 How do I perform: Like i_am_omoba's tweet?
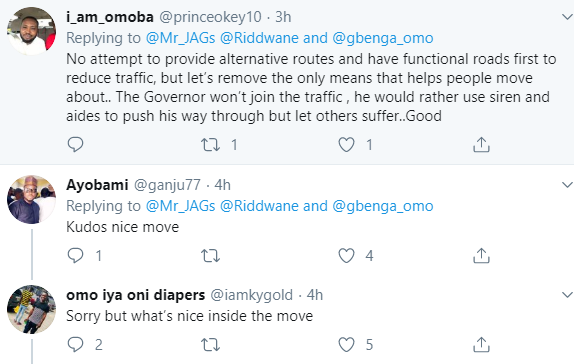(346, 144)
